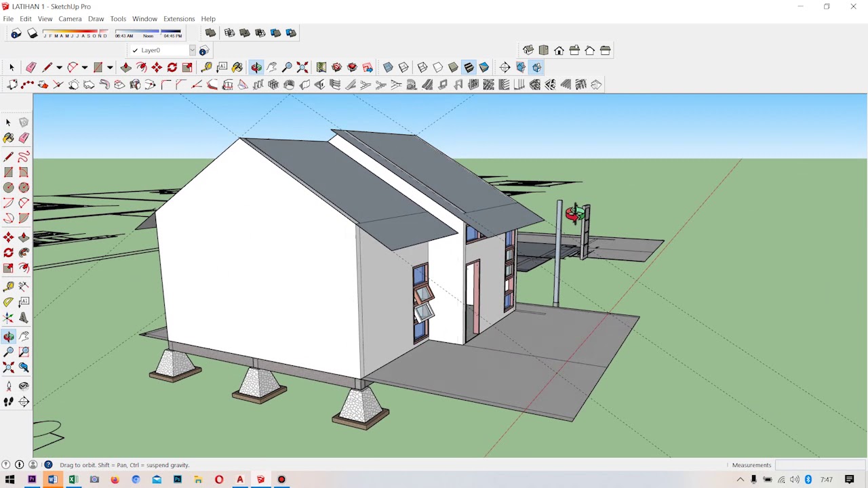
Task: Click the Pan hand in left toolbar
Action: 24,336
